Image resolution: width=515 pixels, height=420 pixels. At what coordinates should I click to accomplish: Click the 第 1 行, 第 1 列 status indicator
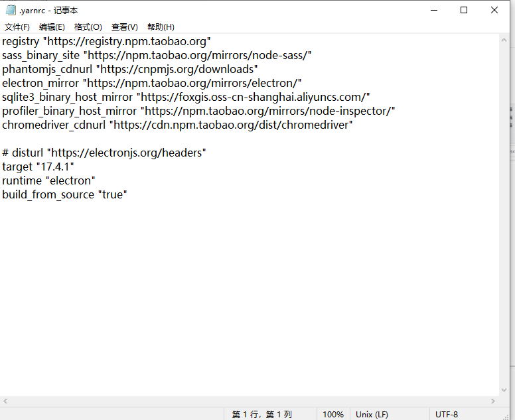(x=261, y=414)
